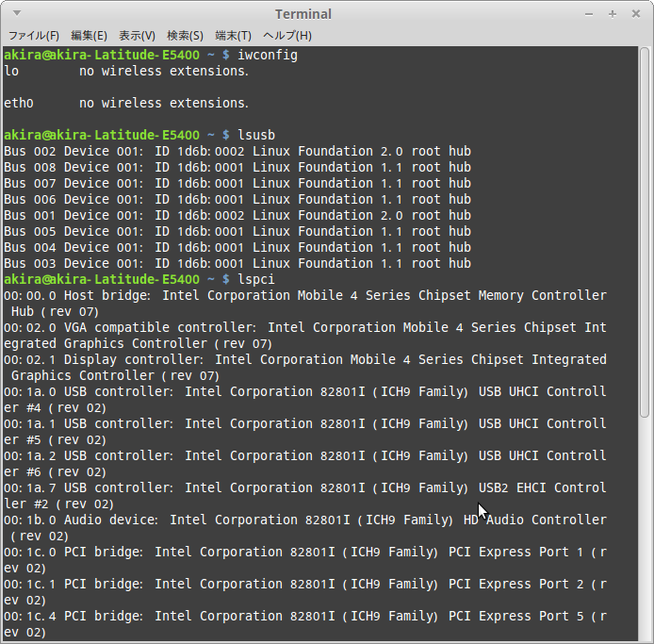The image size is (654, 644).
Task: Click the Bus 001 Device 001 line
Action: (x=237, y=215)
